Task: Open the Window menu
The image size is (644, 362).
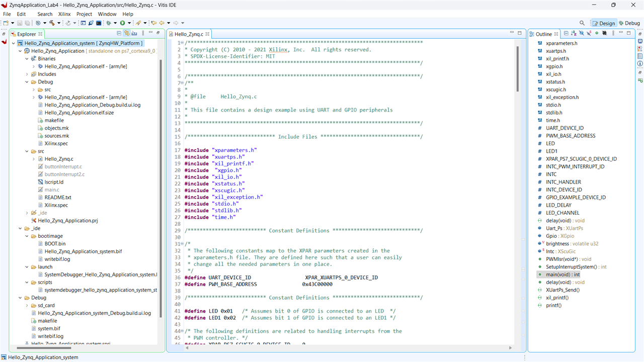Action: coord(107,14)
